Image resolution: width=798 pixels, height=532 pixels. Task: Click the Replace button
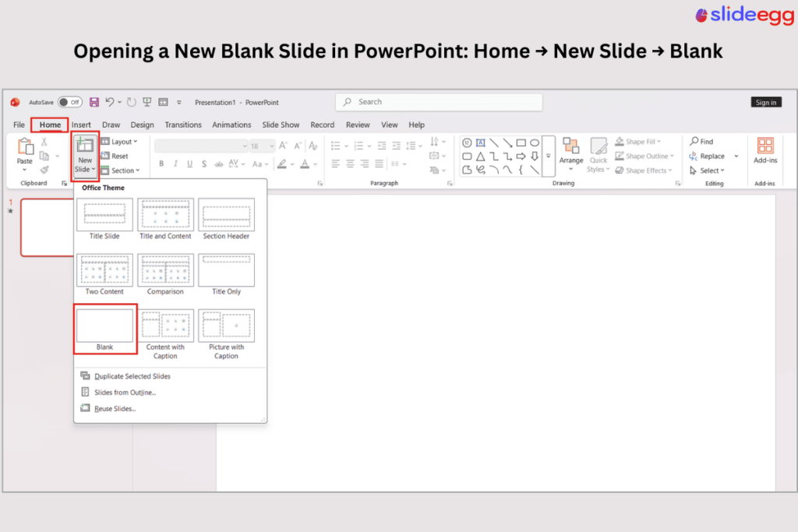707,156
